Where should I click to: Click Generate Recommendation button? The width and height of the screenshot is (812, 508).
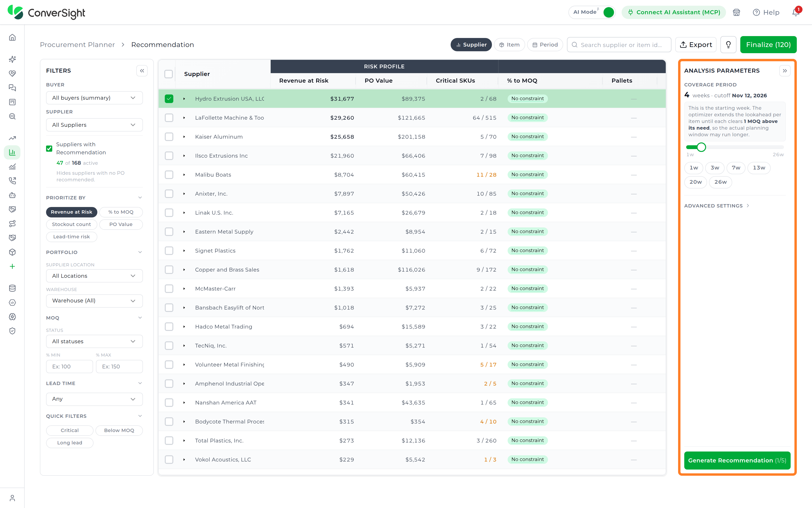coord(737,460)
